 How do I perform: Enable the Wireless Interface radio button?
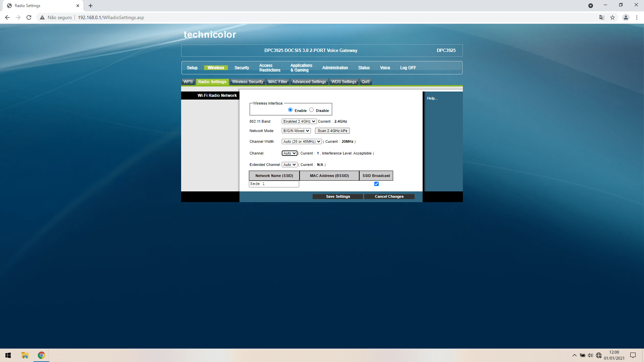pyautogui.click(x=290, y=110)
